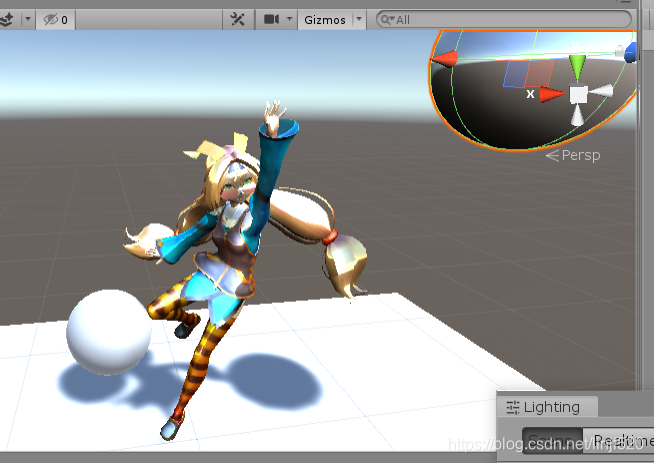Toggle the Persp projection label

click(574, 155)
